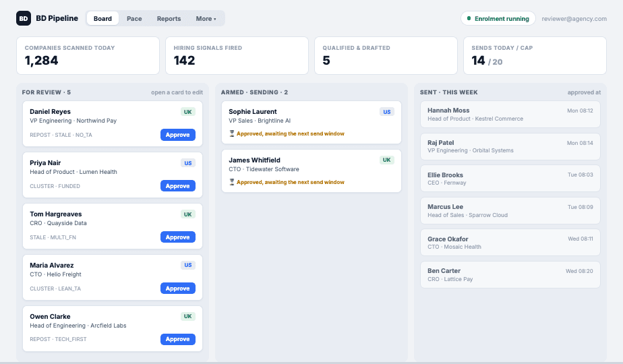Click "FOR REVIEW · 5" column header
623x364 pixels.
pyautogui.click(x=46, y=92)
